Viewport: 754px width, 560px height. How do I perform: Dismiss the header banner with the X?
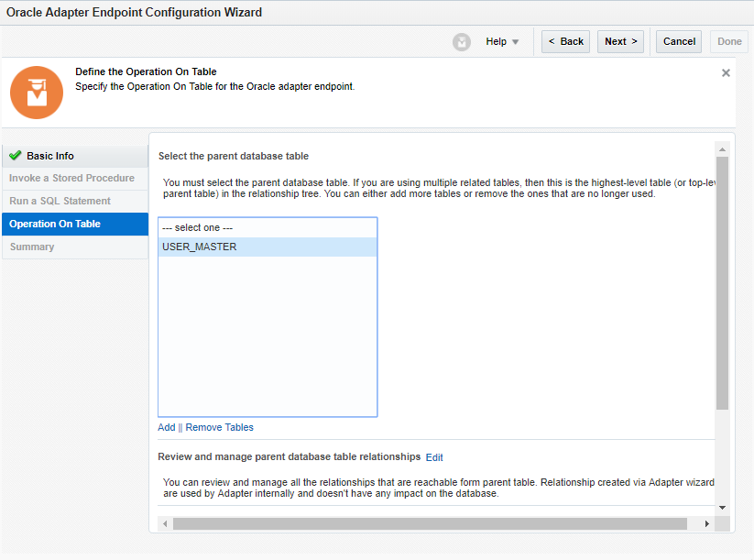click(727, 72)
